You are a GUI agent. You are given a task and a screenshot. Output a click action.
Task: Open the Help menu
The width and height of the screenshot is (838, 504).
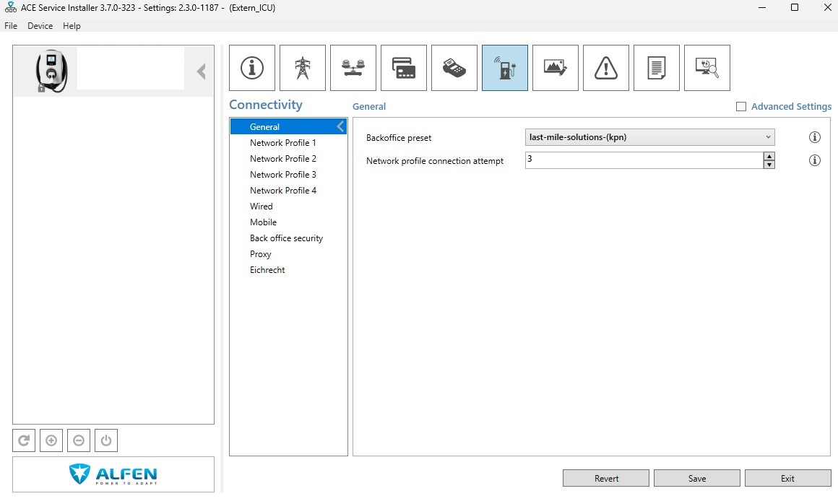[72, 25]
